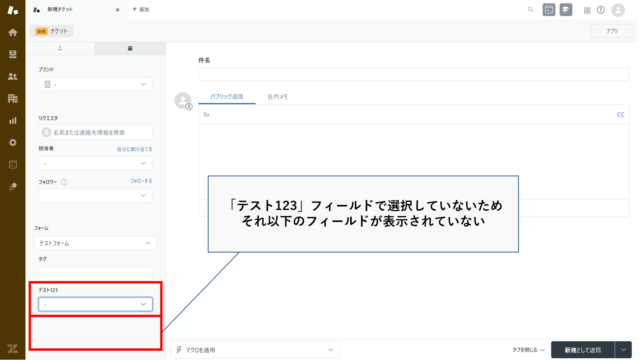Screen dimensions: 640x360
Task: Click the タグ input field
Action: pyautogui.click(x=96, y=273)
